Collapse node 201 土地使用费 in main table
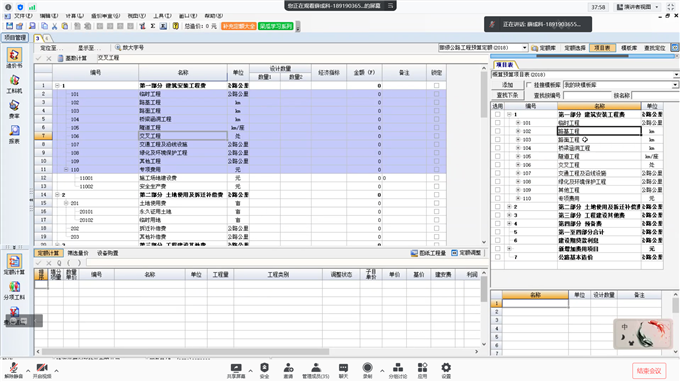Image resolution: width=680 pixels, height=382 pixels. [x=66, y=203]
